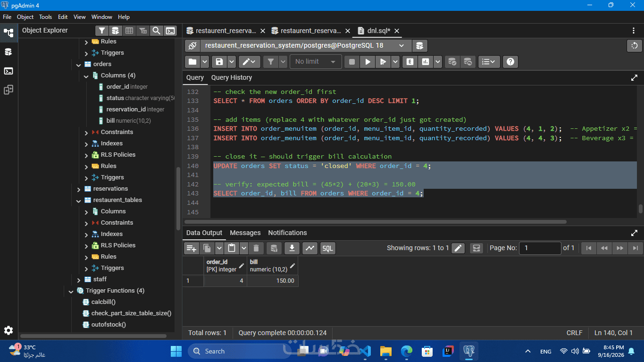
Task: Expand the staff table node
Action: tap(78, 279)
